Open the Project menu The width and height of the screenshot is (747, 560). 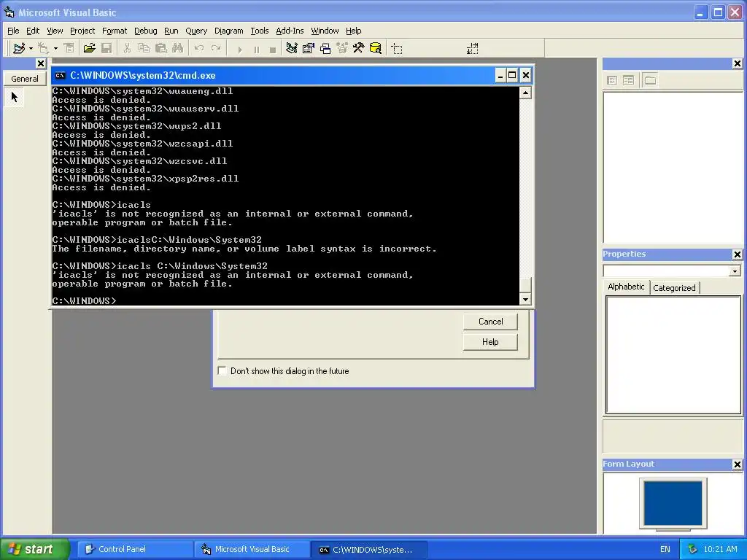pos(82,31)
